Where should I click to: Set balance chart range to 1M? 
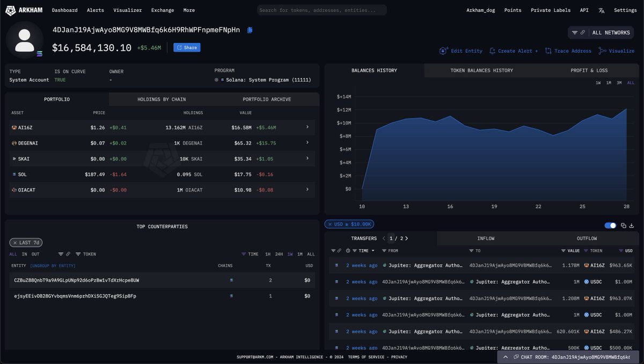click(x=609, y=83)
